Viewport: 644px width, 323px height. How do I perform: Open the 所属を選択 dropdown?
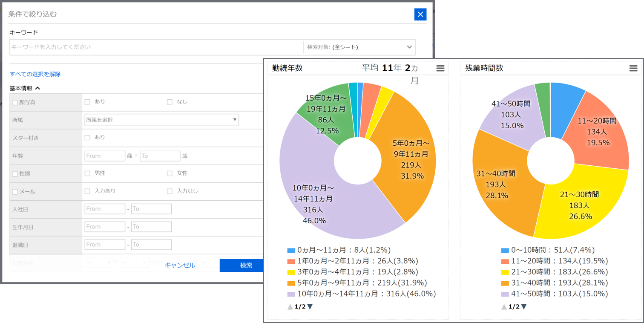(161, 120)
